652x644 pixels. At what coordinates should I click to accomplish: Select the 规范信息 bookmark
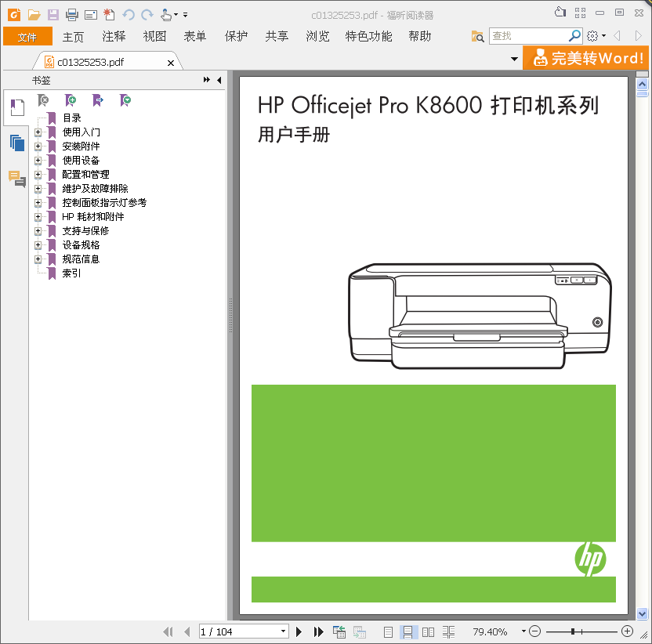pos(81,259)
